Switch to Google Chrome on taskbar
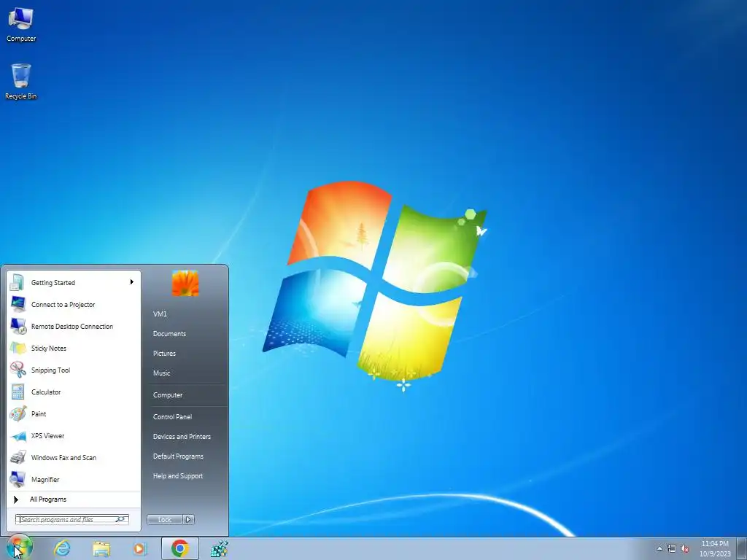 coord(180,548)
